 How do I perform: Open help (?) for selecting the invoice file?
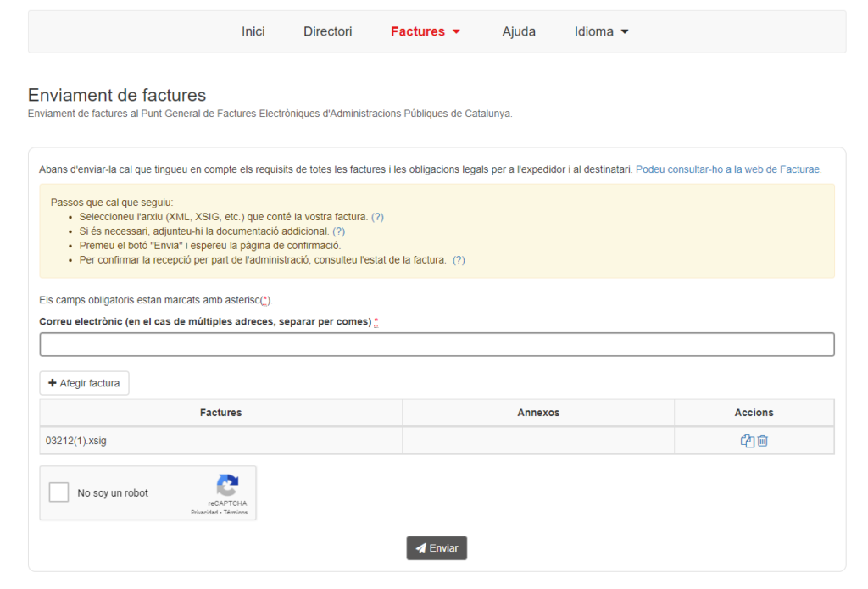[x=377, y=217]
